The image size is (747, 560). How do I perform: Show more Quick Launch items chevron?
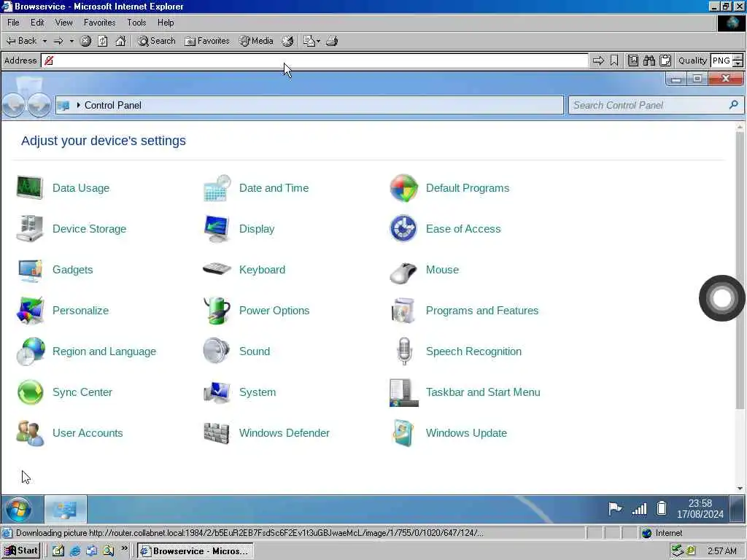pos(124,548)
